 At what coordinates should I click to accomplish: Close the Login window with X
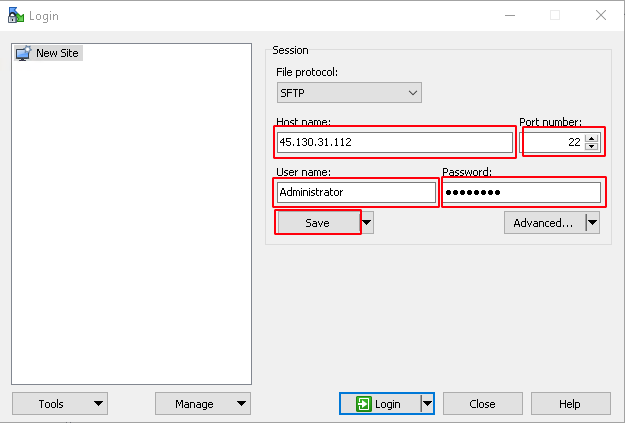coord(600,15)
